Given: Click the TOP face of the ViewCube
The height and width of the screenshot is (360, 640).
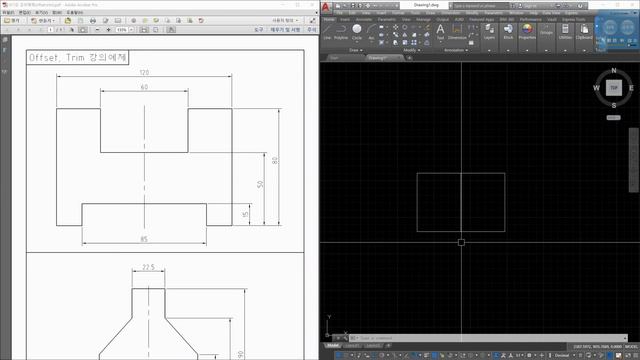Looking at the screenshot, I should [613, 88].
